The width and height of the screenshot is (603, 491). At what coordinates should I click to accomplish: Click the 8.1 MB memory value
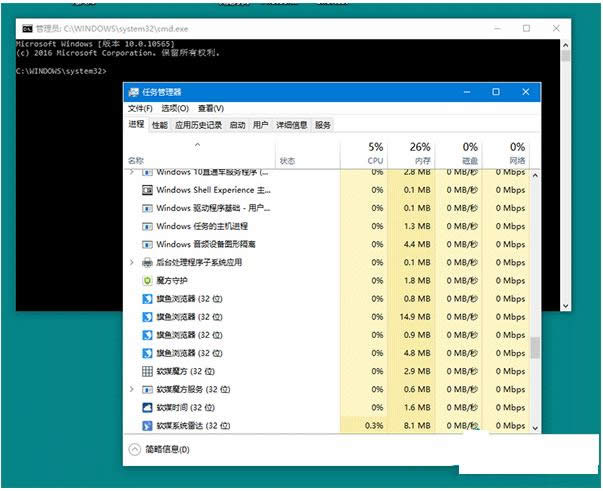tap(417, 426)
